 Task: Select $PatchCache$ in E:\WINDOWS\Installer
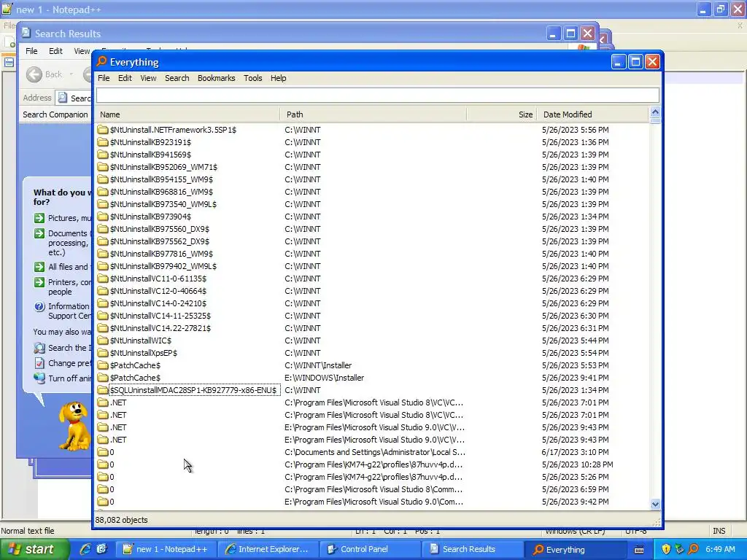135,378
